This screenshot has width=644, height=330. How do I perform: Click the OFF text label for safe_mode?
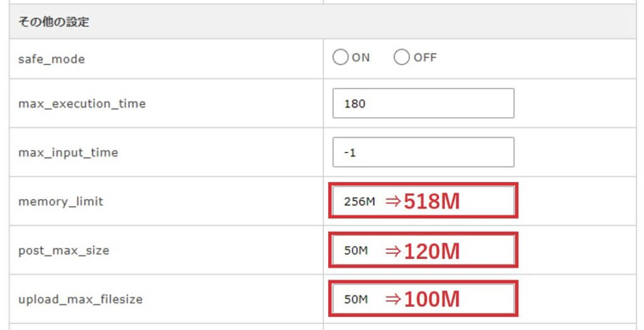(x=425, y=58)
